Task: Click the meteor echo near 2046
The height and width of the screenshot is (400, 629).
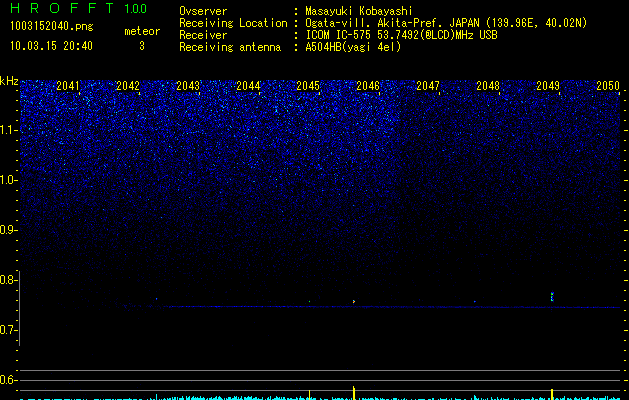Action: point(354,301)
